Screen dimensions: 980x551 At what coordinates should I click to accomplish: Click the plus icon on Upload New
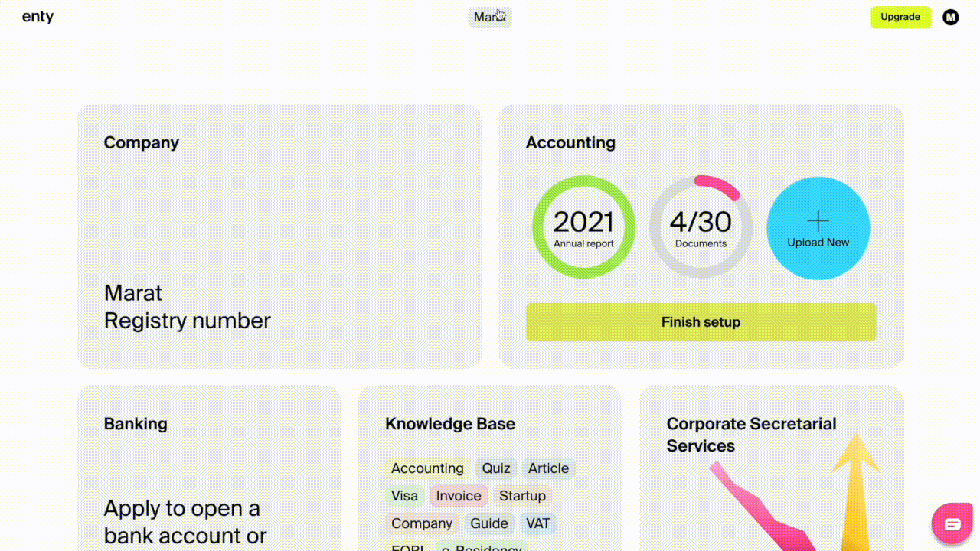tap(818, 220)
